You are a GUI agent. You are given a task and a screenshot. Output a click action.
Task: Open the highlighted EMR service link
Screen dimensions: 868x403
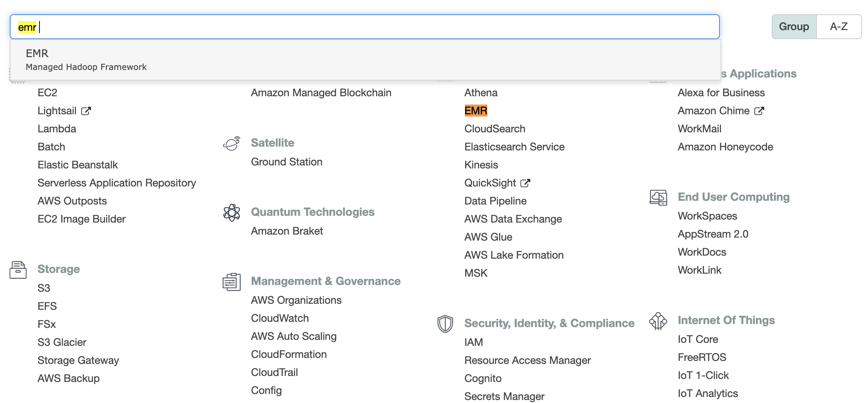pyautogui.click(x=476, y=111)
